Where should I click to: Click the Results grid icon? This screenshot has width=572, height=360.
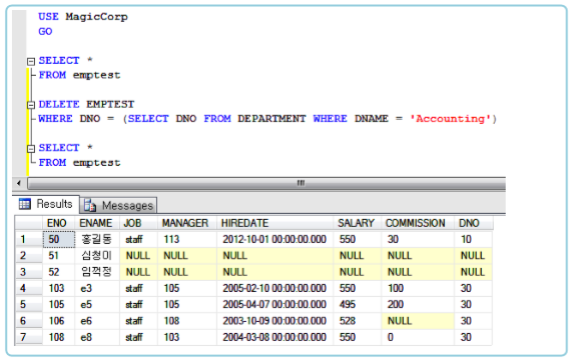pyautogui.click(x=25, y=204)
